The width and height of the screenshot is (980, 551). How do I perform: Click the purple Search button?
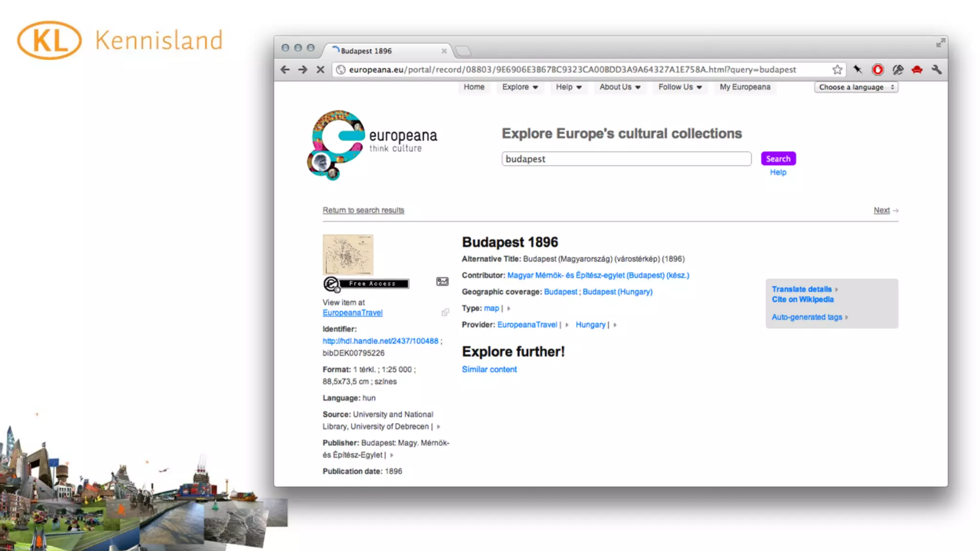778,159
